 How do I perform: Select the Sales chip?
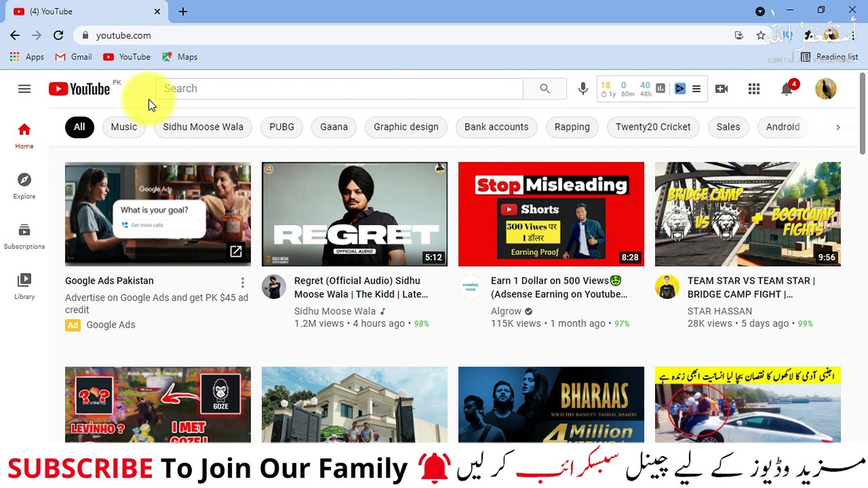[x=728, y=127]
